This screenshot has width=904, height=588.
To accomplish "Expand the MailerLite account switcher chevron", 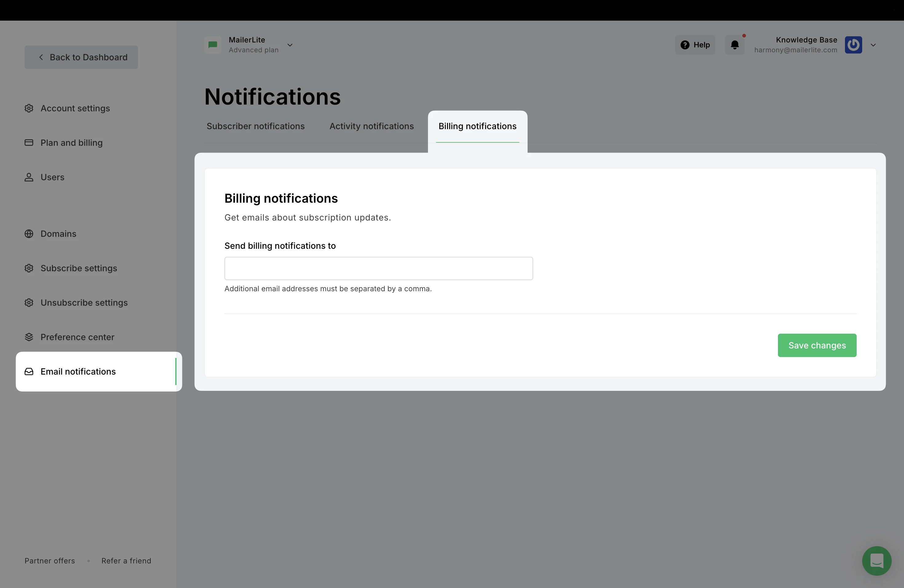I will (x=290, y=45).
